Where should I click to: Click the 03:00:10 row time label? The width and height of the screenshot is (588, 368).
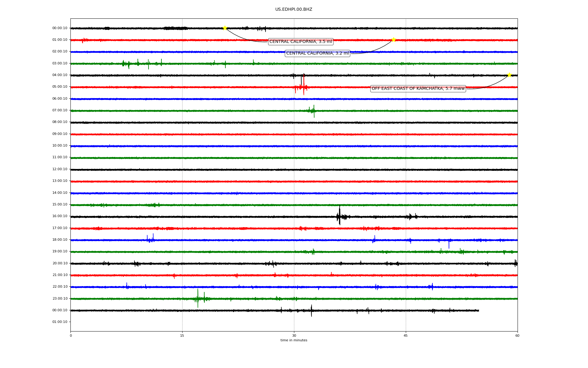pos(60,63)
